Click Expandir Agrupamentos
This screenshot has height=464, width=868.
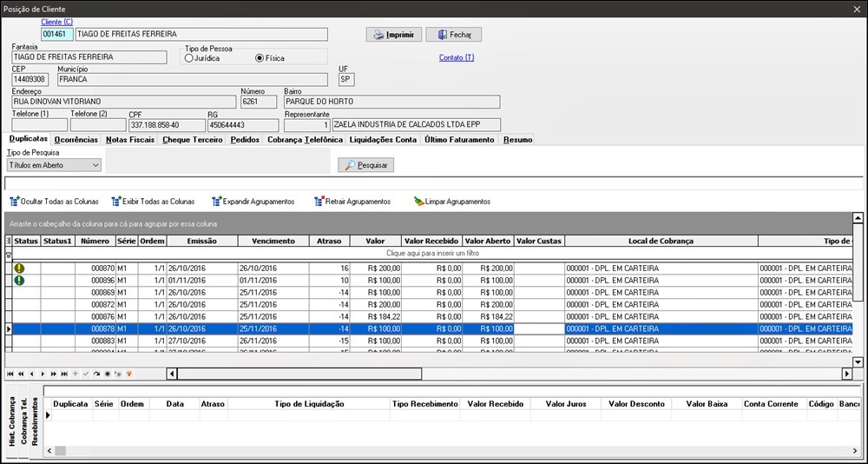click(x=253, y=202)
